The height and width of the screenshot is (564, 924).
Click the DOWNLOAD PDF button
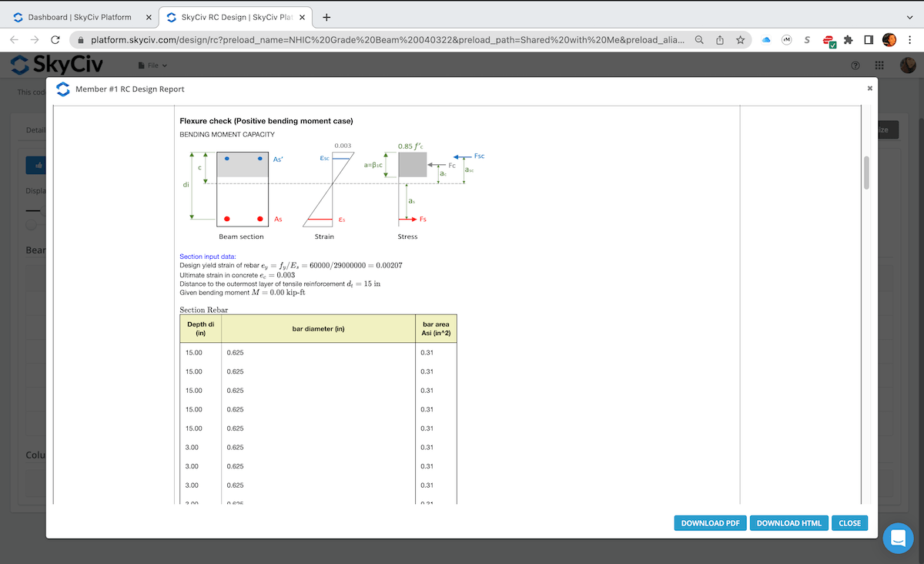coord(710,522)
